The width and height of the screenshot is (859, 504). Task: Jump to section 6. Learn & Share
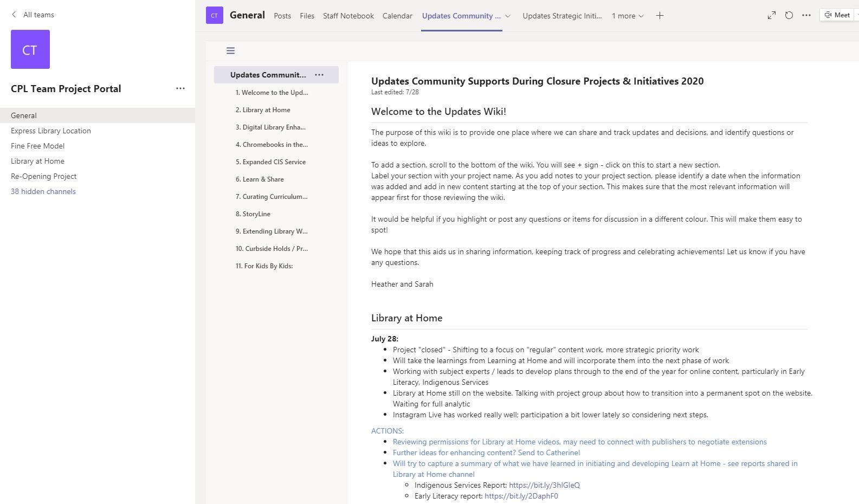260,179
